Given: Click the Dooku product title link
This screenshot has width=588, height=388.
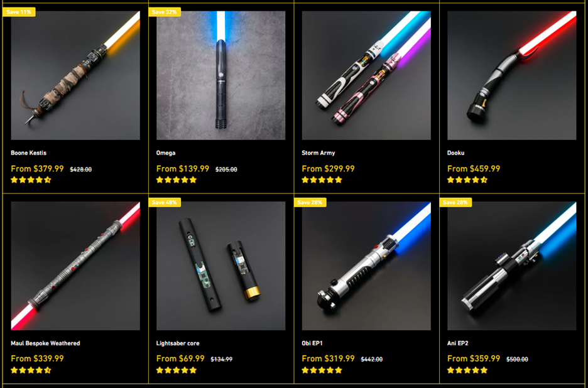Looking at the screenshot, I should [455, 153].
